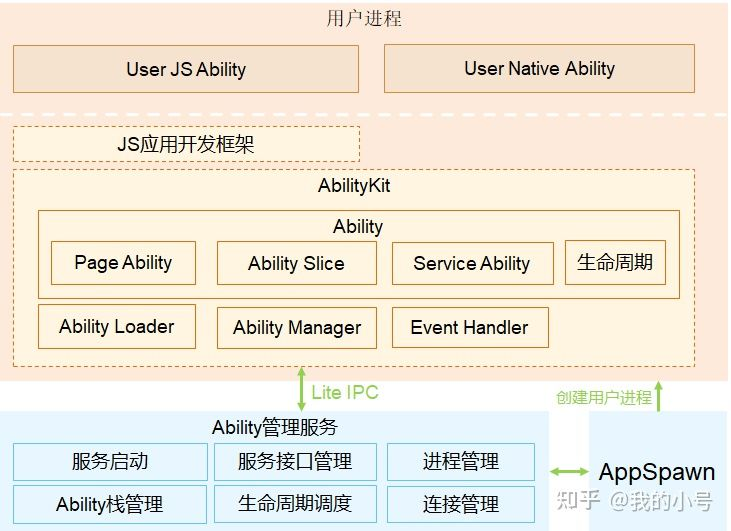
Task: Select the Service Ability block
Action: coord(472,263)
